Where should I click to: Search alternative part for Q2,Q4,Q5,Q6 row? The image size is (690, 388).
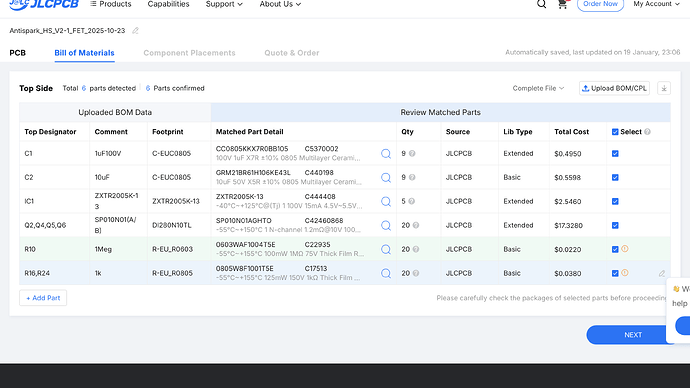coord(386,225)
